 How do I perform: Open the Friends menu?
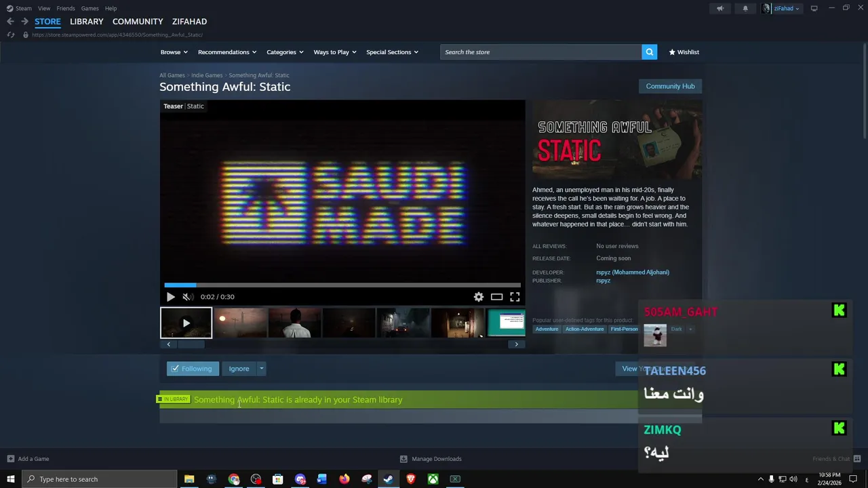(x=66, y=8)
